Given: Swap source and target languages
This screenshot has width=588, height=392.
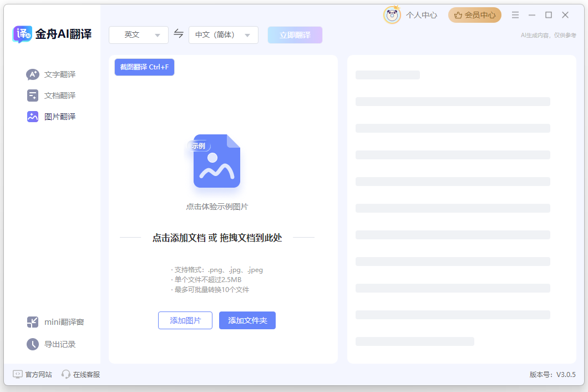Looking at the screenshot, I should point(179,34).
